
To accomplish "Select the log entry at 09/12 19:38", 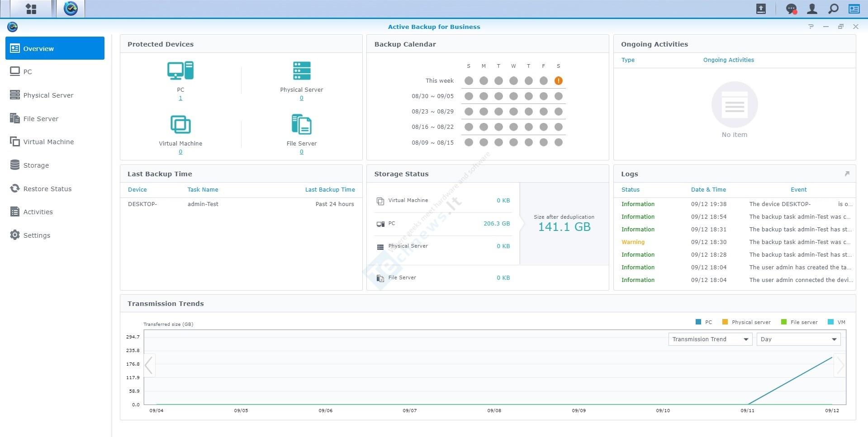I will 735,204.
